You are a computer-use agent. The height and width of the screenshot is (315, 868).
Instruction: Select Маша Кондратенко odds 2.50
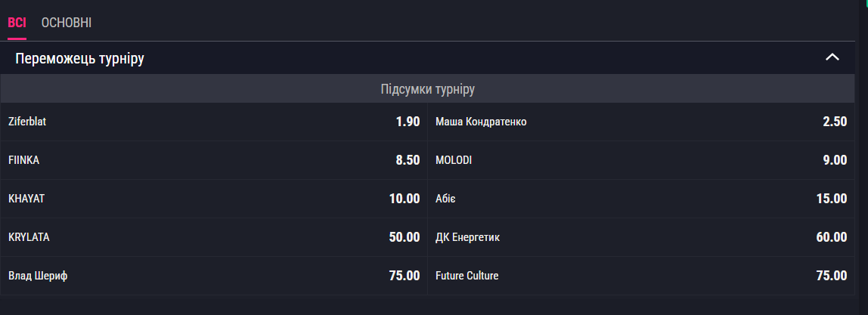tap(641, 122)
